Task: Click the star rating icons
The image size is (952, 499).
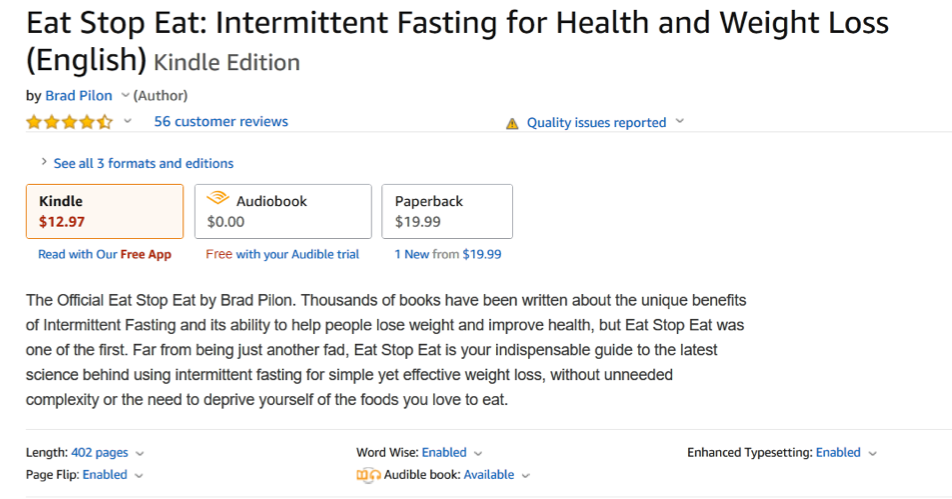Action: [69, 122]
